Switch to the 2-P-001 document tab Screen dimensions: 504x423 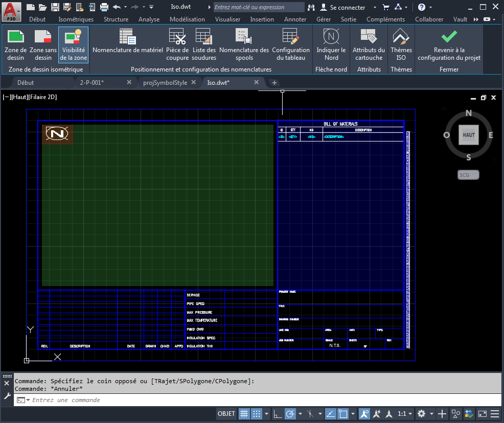pos(92,83)
